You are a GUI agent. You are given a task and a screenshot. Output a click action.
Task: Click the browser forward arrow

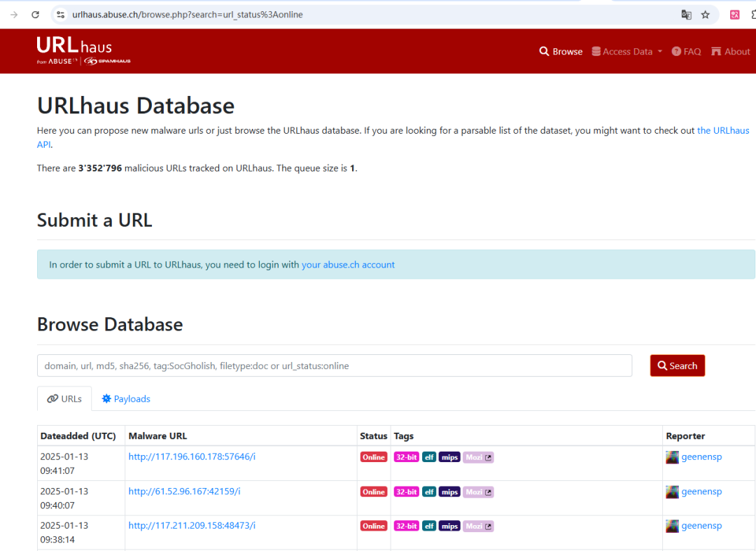coord(14,15)
